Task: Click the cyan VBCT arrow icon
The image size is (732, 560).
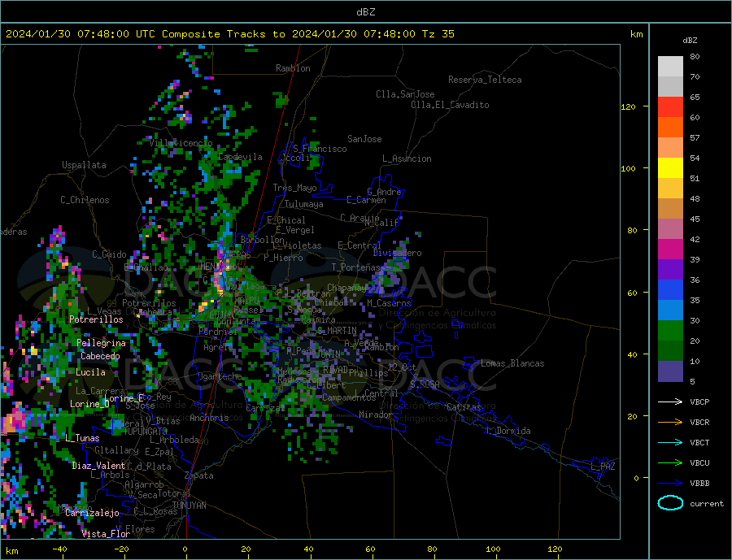Action: point(670,442)
